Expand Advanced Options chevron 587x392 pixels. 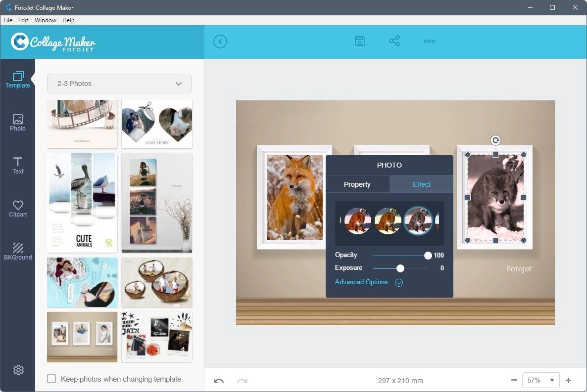click(399, 282)
